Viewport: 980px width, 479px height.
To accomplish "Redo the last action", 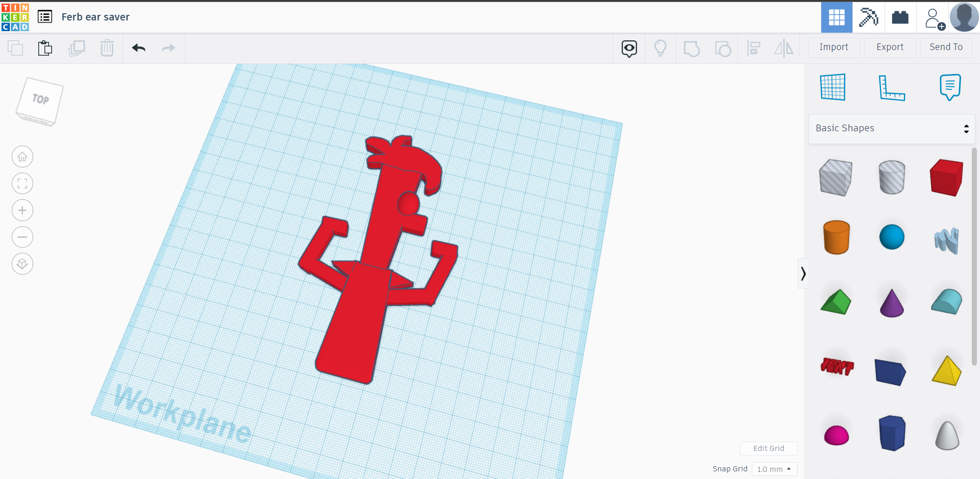I will 168,48.
